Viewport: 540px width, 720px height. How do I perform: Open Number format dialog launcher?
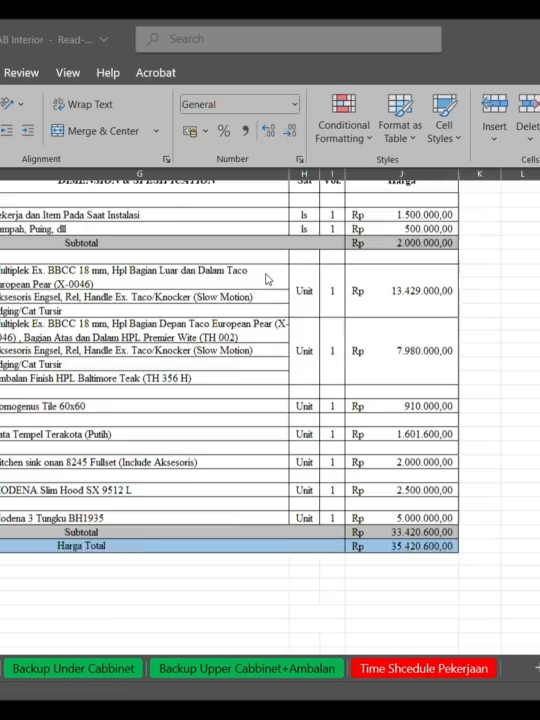[x=300, y=159]
